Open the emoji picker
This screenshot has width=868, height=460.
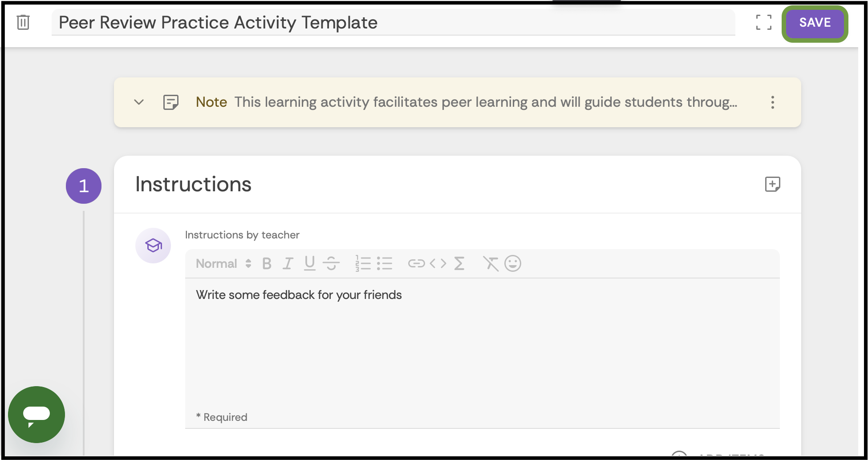[x=512, y=263]
